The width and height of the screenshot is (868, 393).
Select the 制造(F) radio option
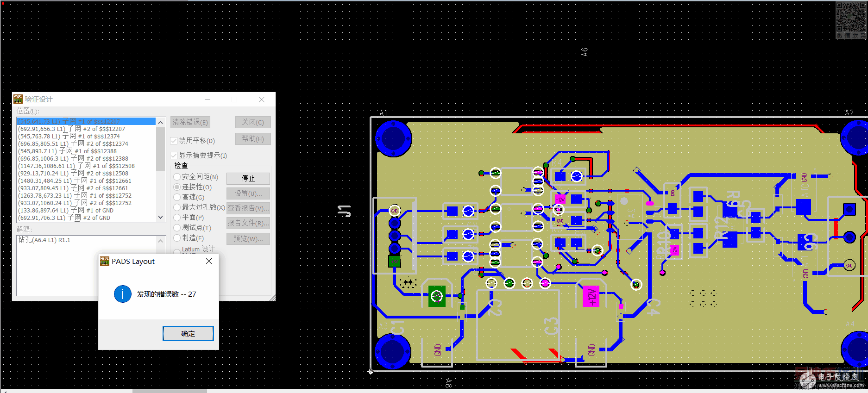177,238
